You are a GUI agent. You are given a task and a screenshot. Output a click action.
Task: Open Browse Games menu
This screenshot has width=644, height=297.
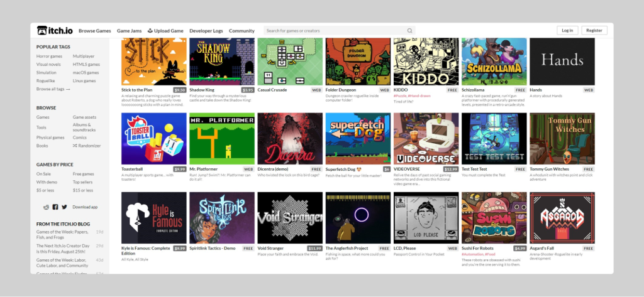coord(95,31)
